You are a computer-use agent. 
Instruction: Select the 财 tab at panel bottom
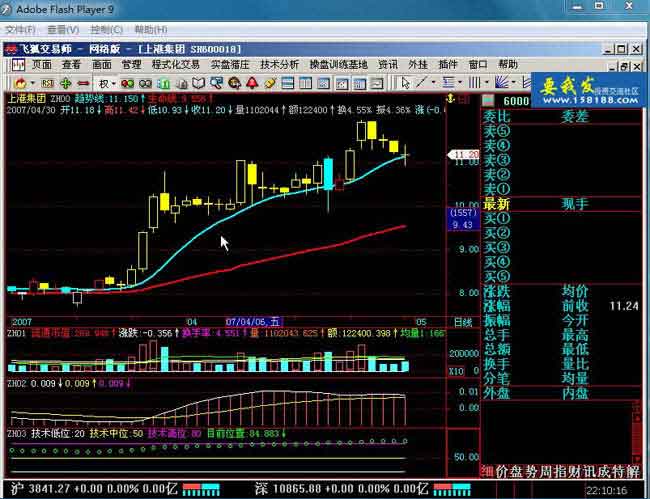coord(574,471)
